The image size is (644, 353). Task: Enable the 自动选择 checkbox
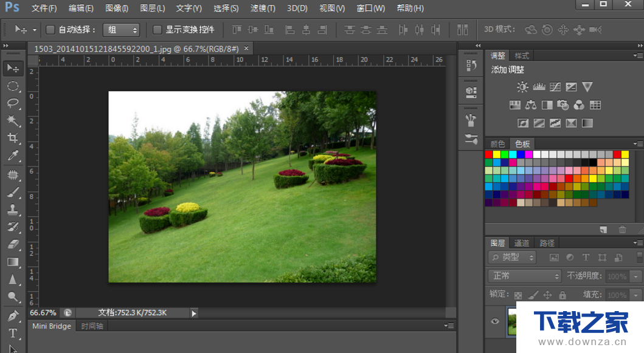coord(50,30)
